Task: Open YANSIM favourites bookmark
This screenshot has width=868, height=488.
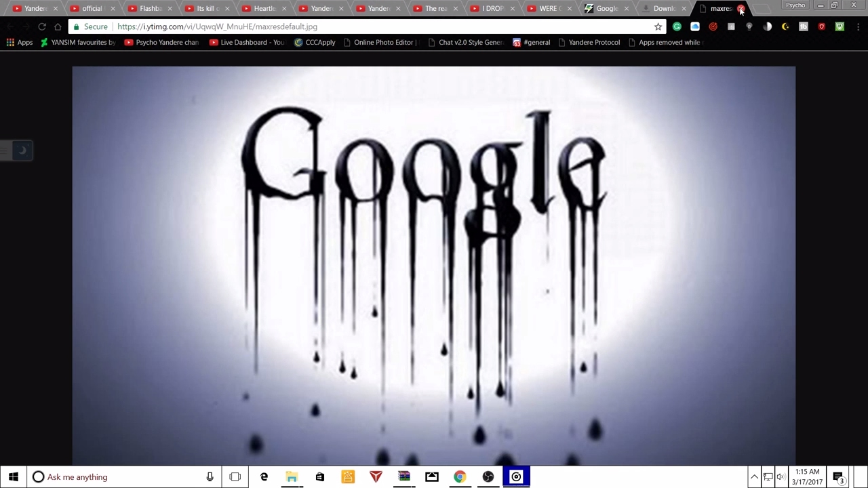Action: (x=78, y=42)
